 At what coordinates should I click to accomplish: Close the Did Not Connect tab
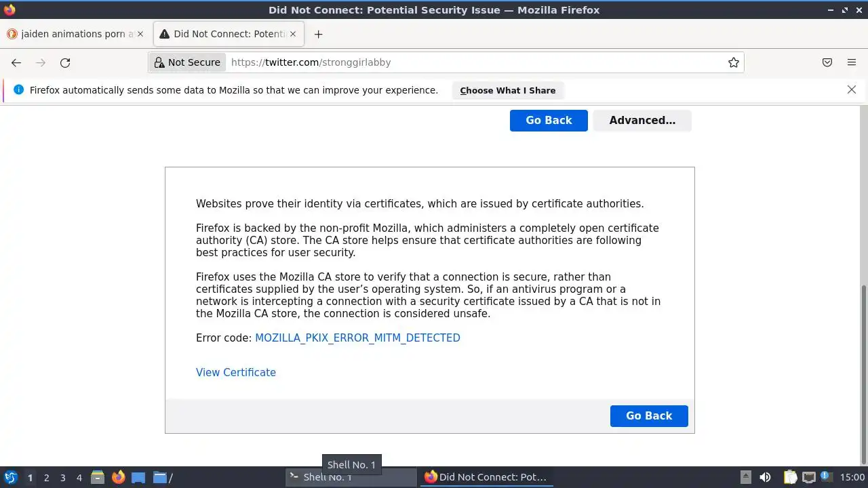point(293,34)
